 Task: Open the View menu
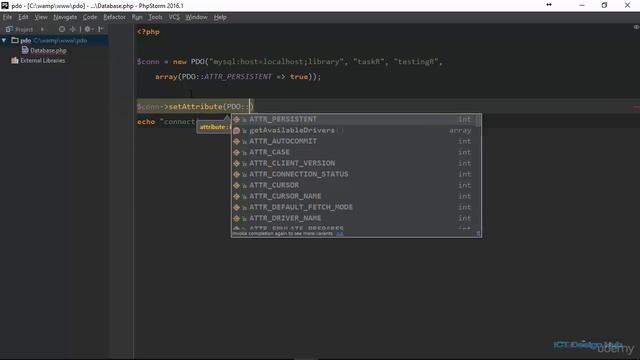tap(41, 17)
